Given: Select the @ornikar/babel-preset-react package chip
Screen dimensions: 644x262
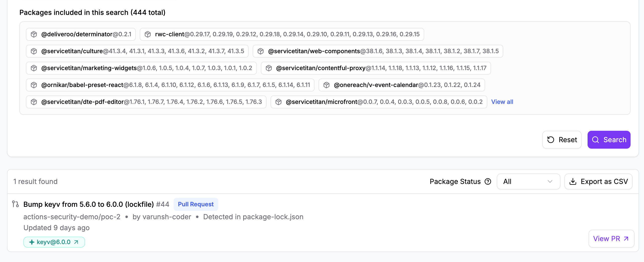Looking at the screenshot, I should coord(170,85).
